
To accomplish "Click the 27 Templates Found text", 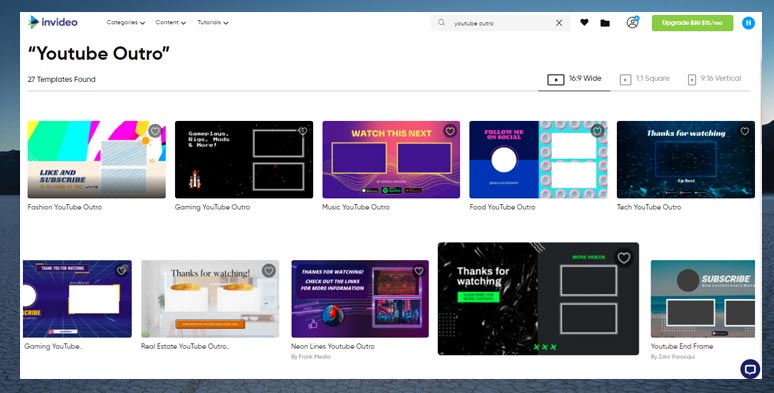I will 62,79.
